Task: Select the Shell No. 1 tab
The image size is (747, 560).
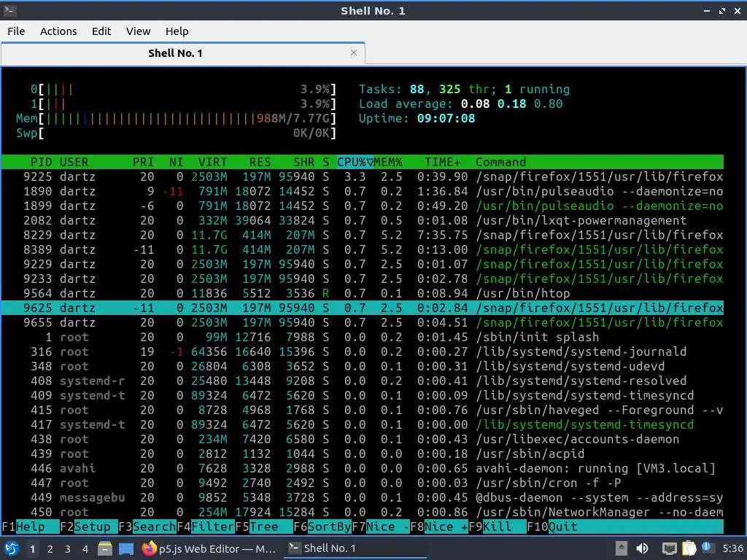Action: pyautogui.click(x=183, y=52)
